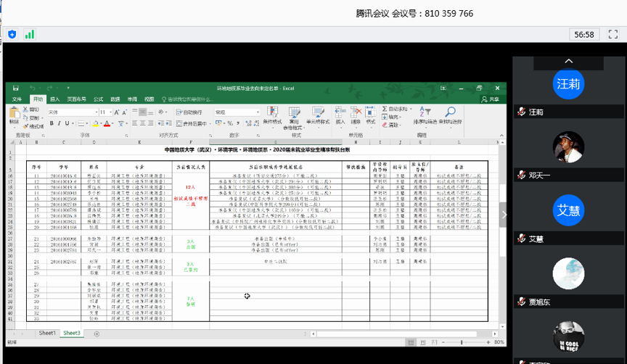Click Wrap Text (自动换行) button
This screenshot has height=364, width=627.
pyautogui.click(x=189, y=112)
